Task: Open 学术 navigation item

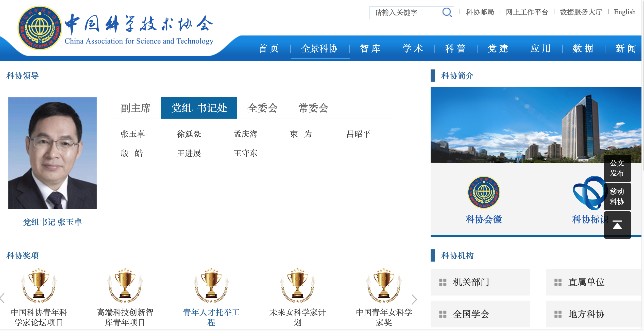Action: pyautogui.click(x=413, y=48)
